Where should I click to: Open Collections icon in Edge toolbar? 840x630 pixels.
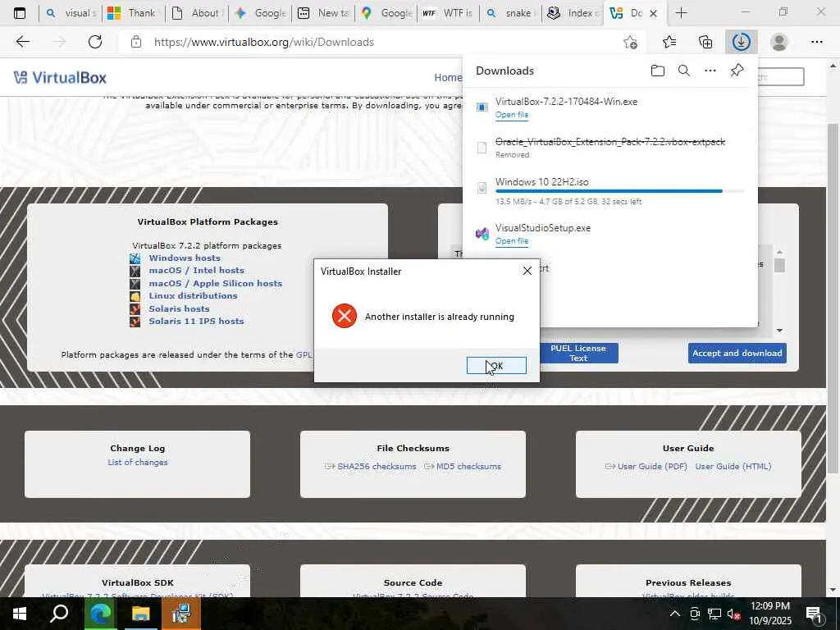(705, 42)
